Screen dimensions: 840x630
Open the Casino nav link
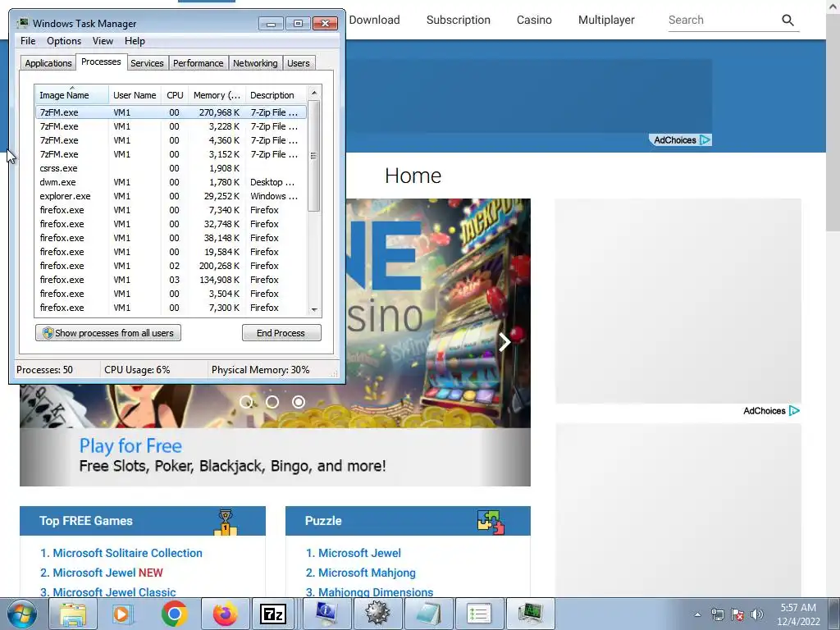click(534, 20)
